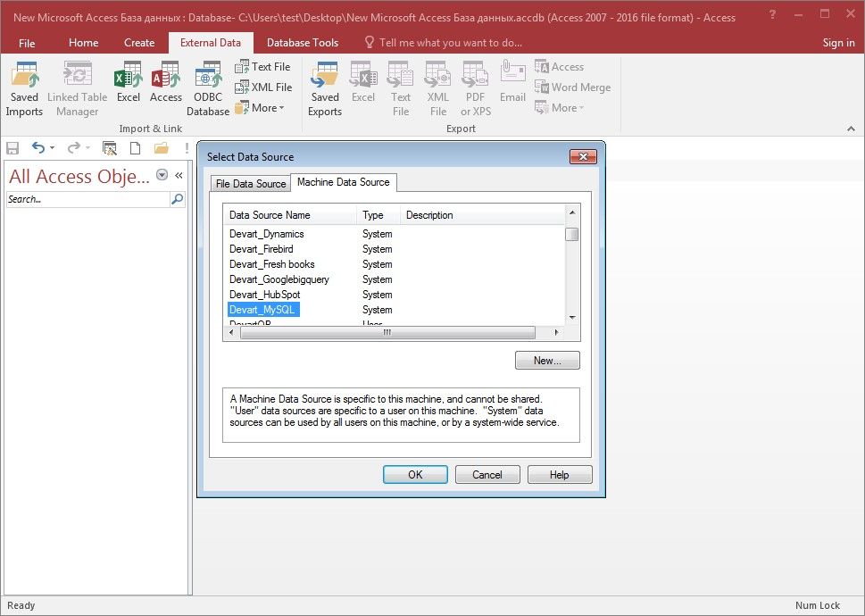
Task: Open ODBC Database import
Action: [208, 88]
